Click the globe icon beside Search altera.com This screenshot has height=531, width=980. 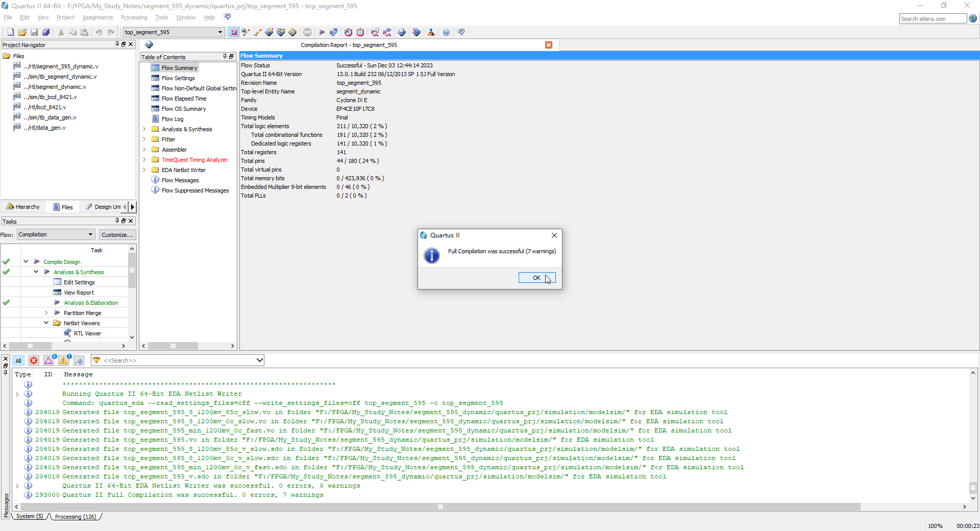973,18
